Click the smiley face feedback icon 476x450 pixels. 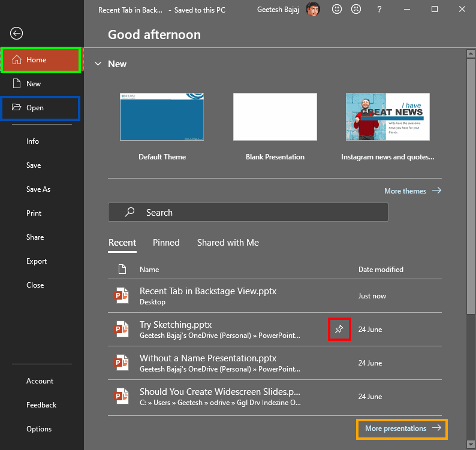pyautogui.click(x=337, y=9)
